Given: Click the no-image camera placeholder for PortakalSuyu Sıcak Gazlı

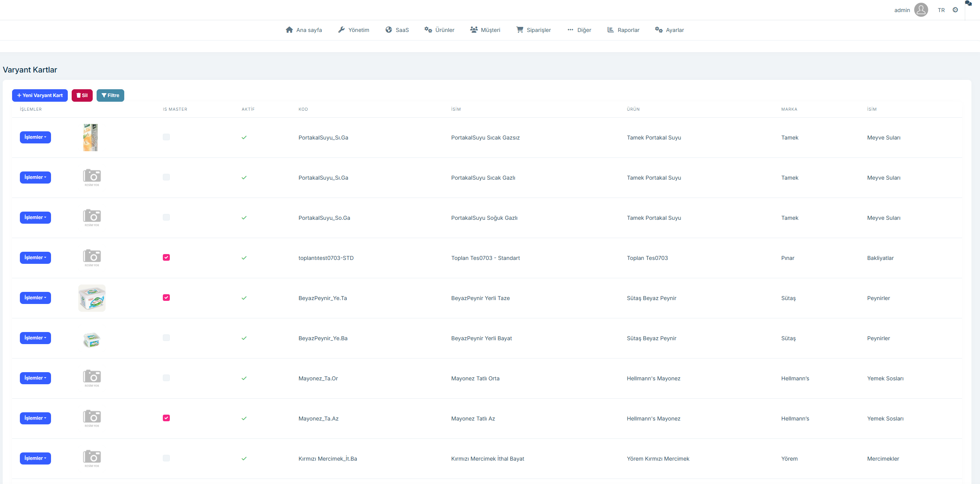Looking at the screenshot, I should click(x=92, y=177).
